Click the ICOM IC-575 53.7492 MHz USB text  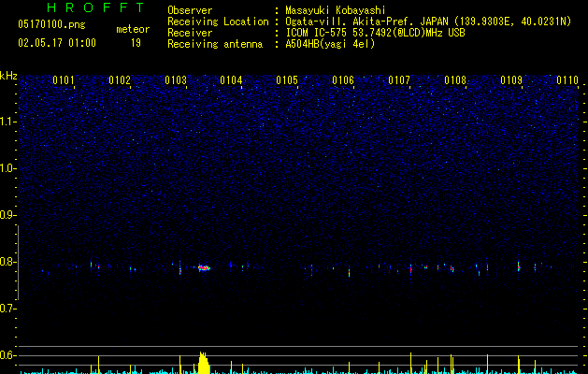click(375, 33)
